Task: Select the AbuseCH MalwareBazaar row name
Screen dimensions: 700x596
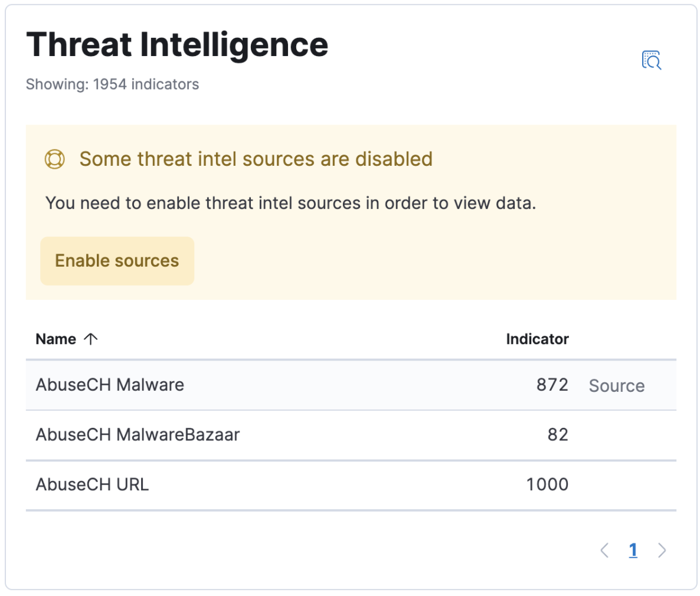Action: [138, 435]
